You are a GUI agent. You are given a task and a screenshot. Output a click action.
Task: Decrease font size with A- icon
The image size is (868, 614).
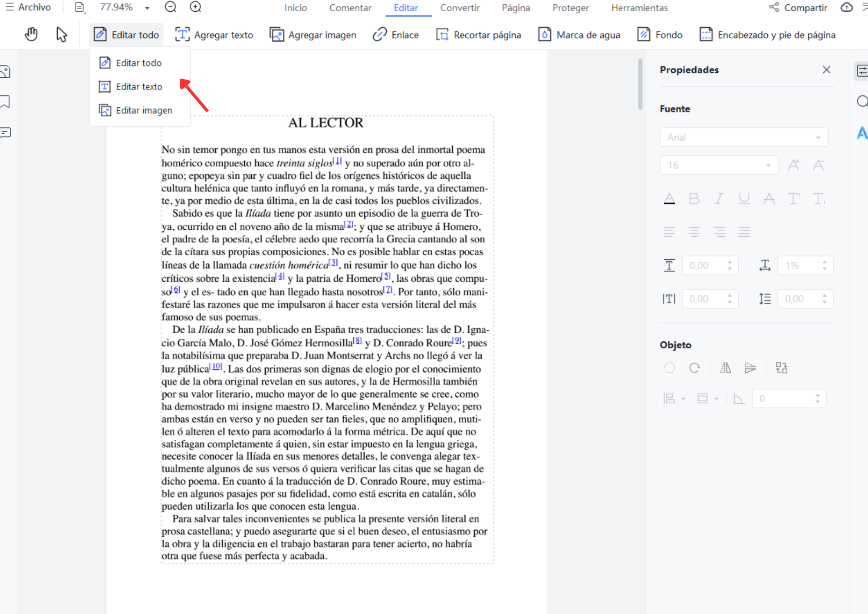point(819,165)
